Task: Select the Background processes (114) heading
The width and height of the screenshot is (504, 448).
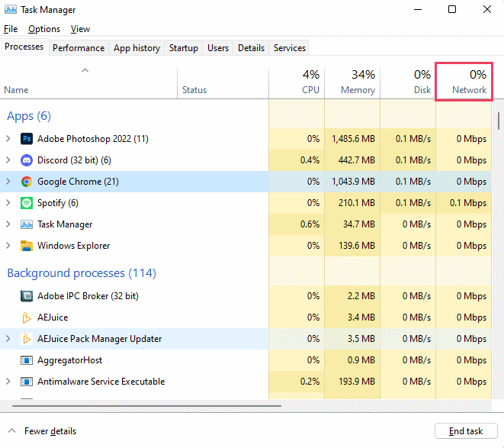Action: 82,273
